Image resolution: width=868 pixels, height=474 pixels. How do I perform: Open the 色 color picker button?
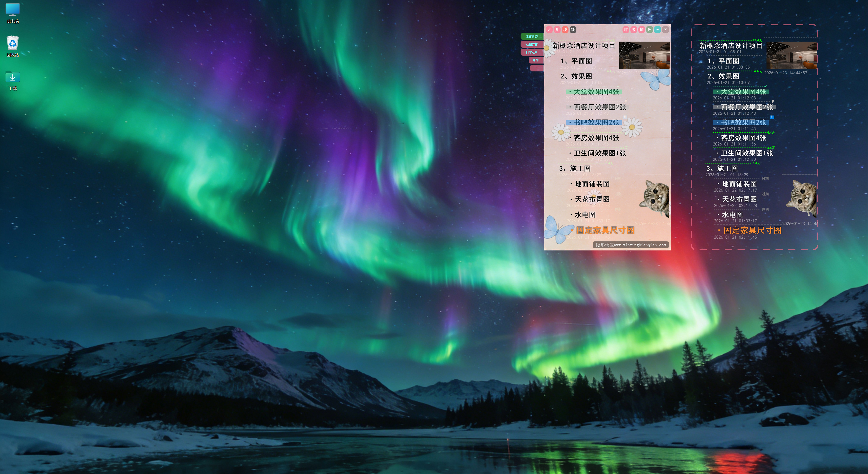click(x=649, y=30)
